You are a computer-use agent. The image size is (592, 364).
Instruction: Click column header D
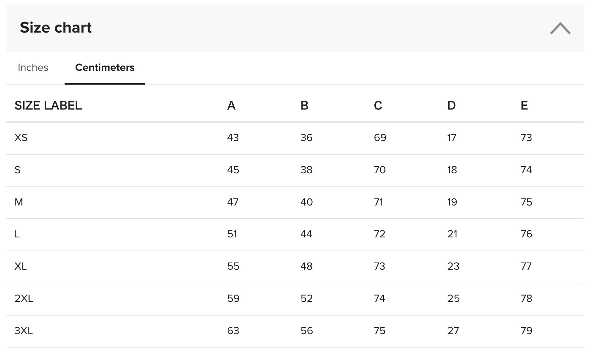pos(451,106)
